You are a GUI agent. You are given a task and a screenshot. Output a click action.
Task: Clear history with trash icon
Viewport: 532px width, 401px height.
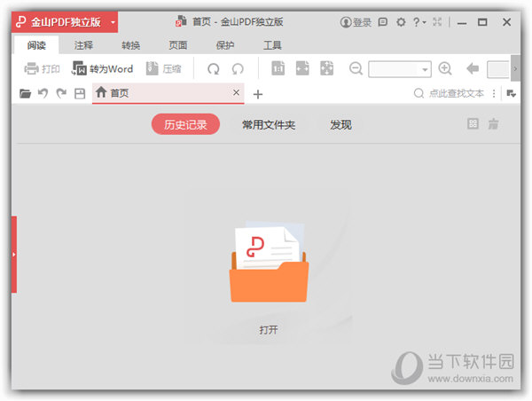[493, 123]
